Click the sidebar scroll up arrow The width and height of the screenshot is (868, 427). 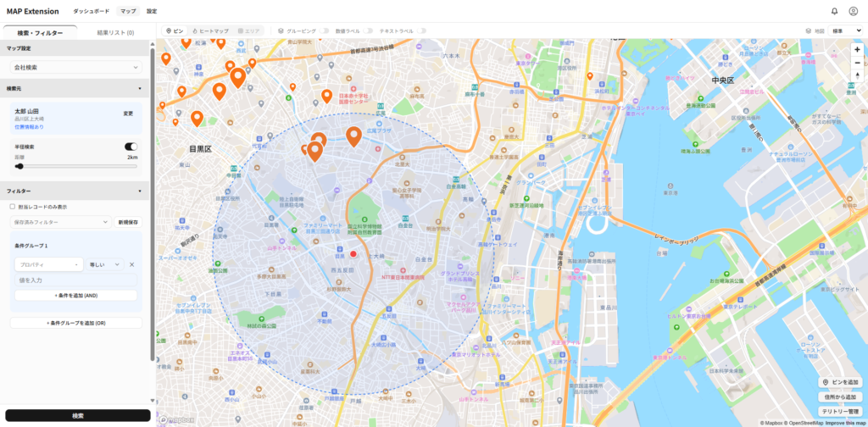153,43
